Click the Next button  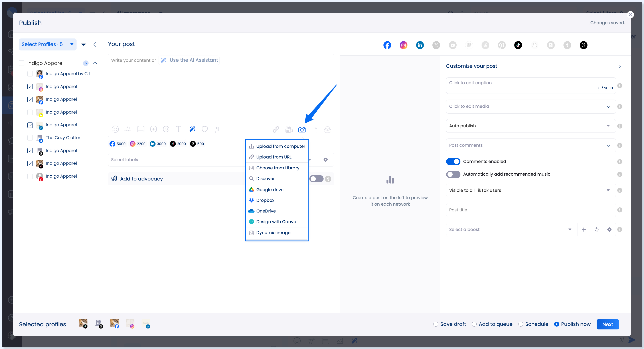coord(607,324)
